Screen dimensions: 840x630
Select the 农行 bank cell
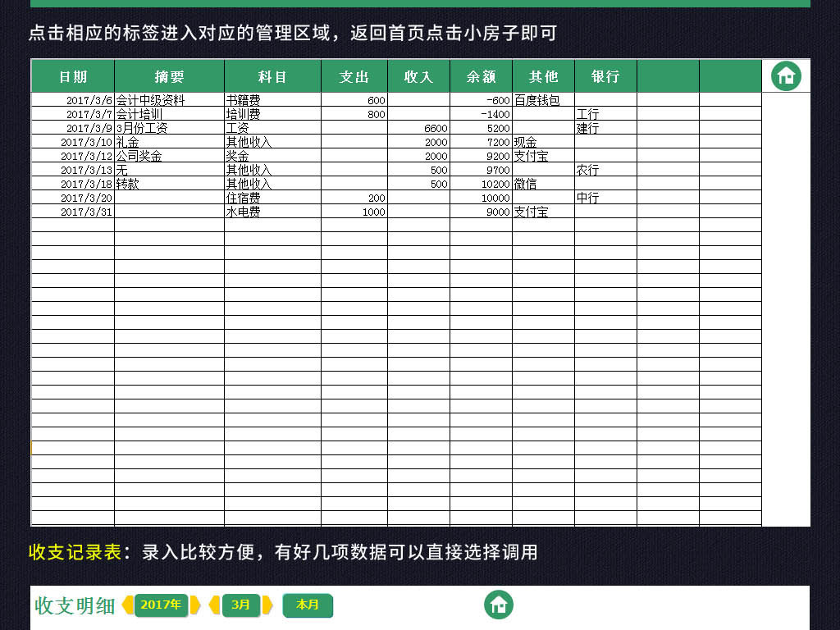[x=605, y=170]
